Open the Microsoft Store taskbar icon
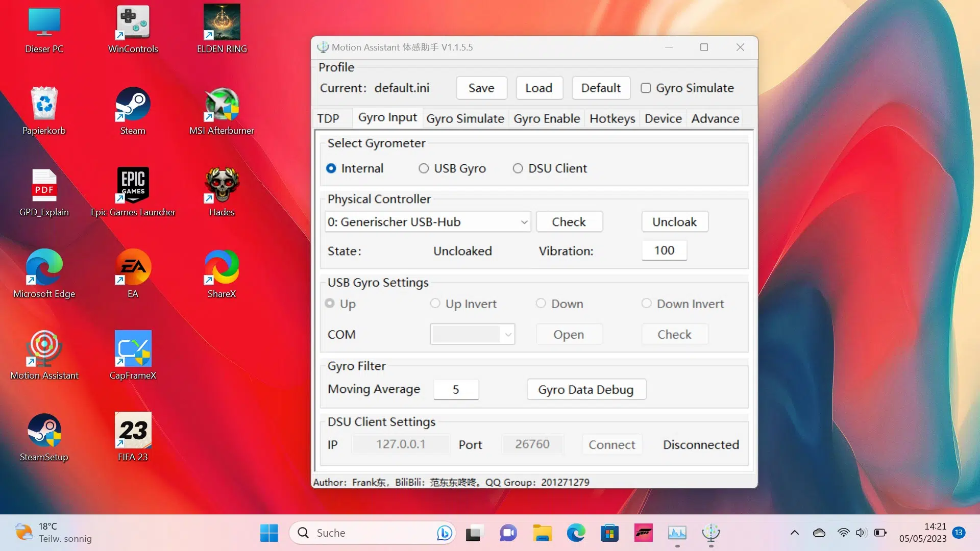 [609, 533]
